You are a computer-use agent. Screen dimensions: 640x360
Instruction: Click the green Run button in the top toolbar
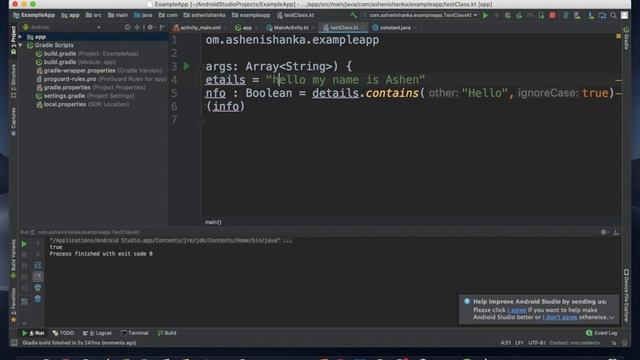[x=485, y=16]
